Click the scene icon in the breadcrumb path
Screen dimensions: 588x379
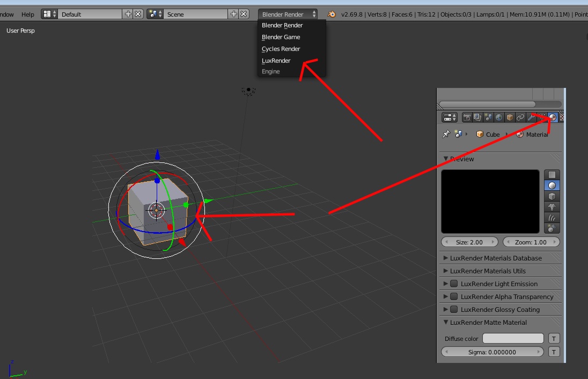pos(458,134)
